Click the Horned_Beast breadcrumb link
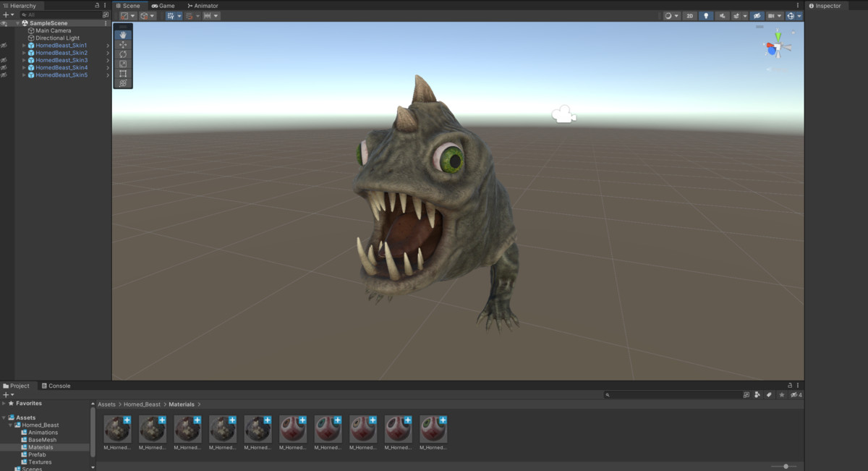Screen dimensions: 868x471 click(x=142, y=404)
